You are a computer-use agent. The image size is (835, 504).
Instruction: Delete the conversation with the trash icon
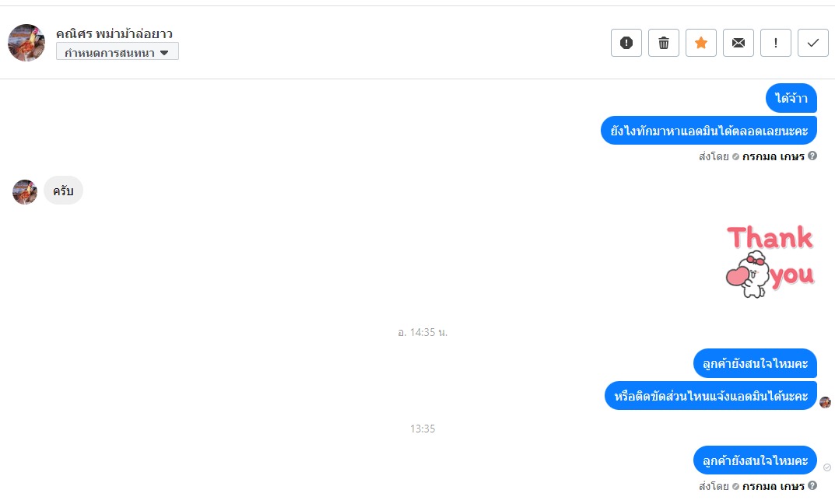[664, 43]
